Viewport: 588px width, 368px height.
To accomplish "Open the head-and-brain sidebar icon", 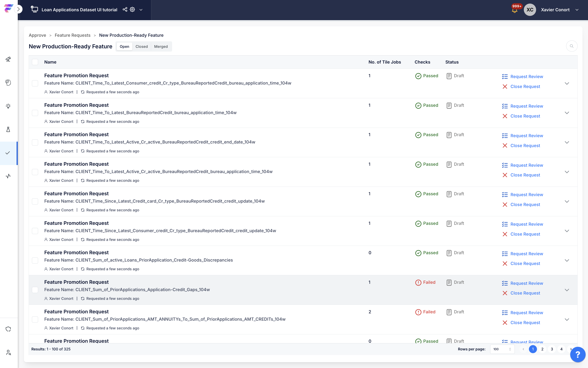I will (8, 83).
